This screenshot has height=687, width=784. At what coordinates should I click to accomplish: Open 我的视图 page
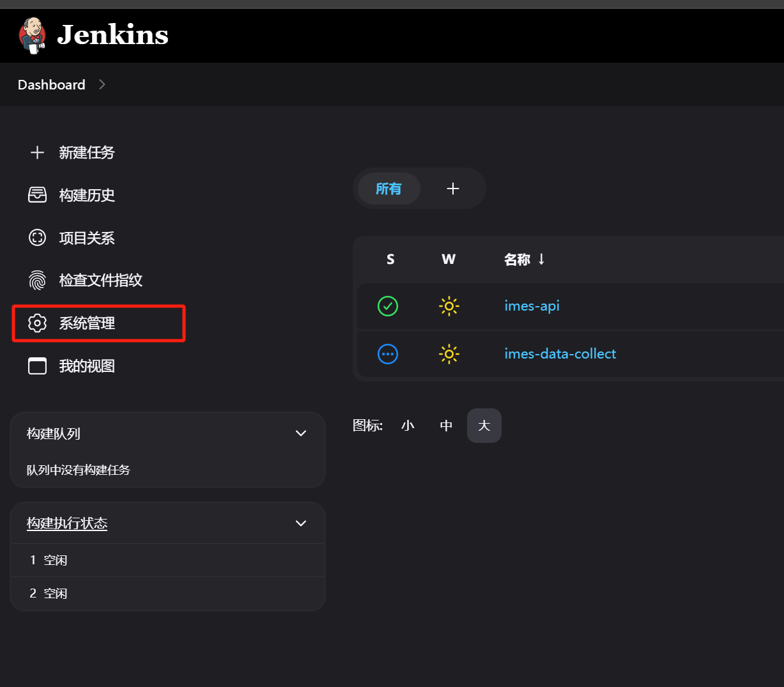(87, 366)
